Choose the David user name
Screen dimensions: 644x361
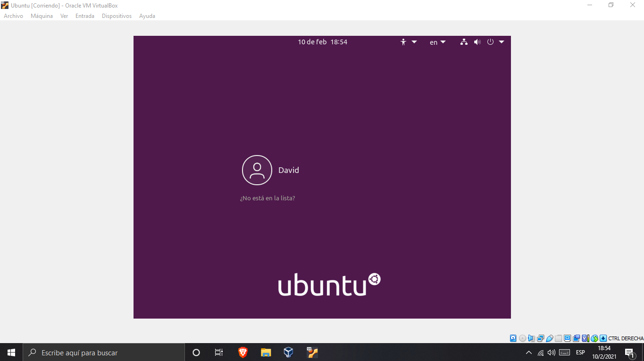point(289,170)
